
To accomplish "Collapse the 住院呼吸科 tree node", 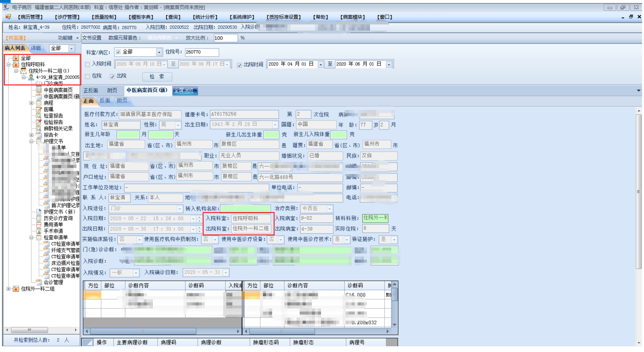I will tap(9, 65).
